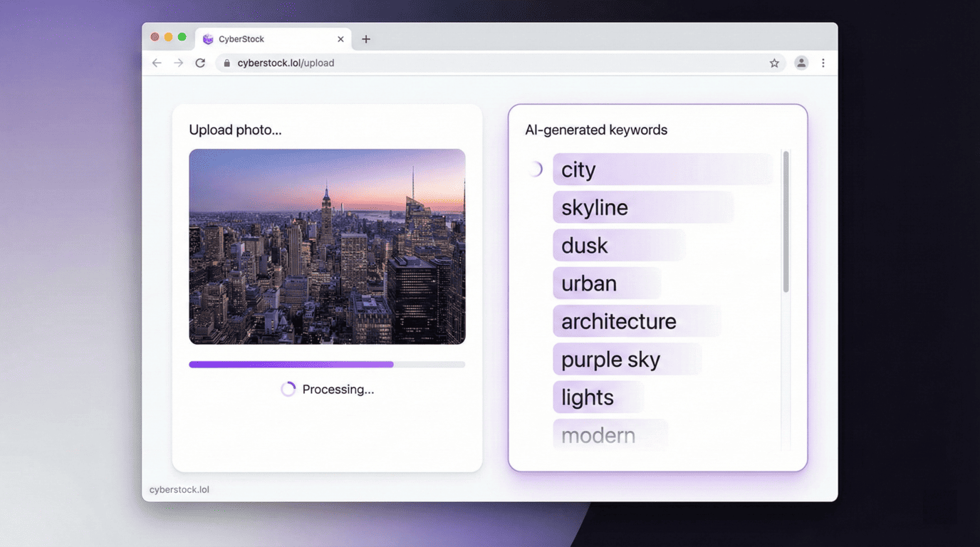Viewport: 980px width, 547px height.
Task: Click the spinner beside Processing
Action: click(288, 389)
